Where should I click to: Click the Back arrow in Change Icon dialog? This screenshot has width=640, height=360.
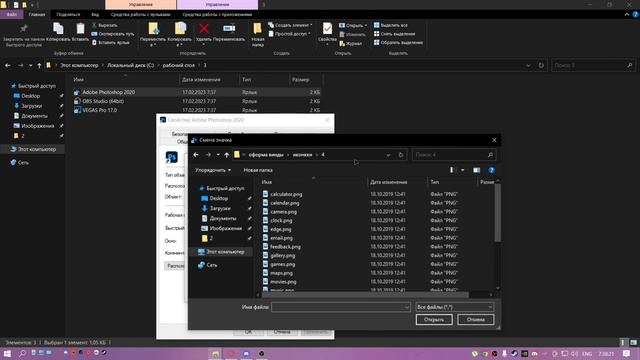[x=196, y=155]
